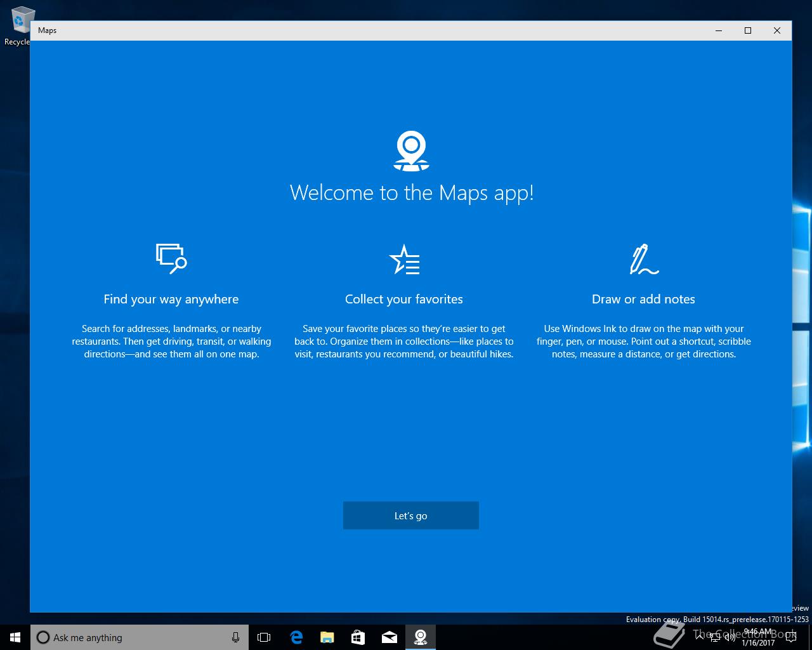Open the Action Center notifications icon

coord(790,637)
